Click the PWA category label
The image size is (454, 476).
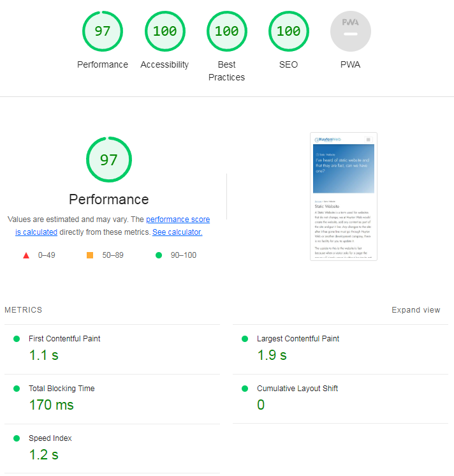(x=350, y=64)
